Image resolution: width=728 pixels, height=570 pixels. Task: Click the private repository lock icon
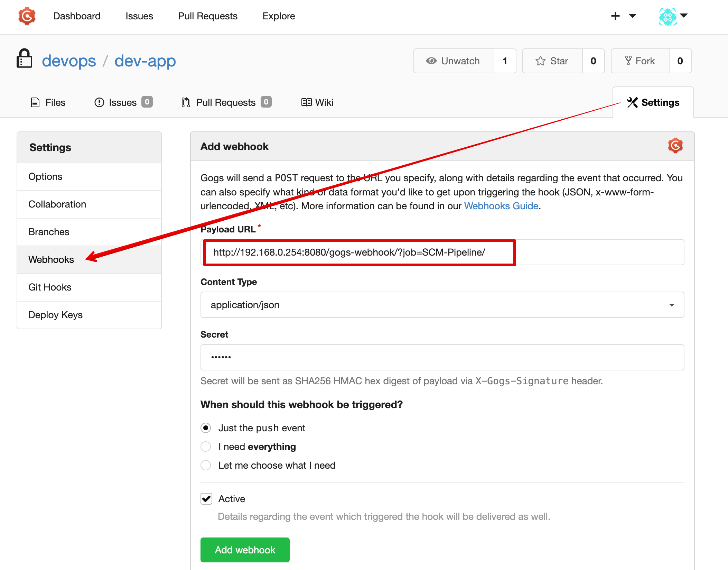point(24,58)
